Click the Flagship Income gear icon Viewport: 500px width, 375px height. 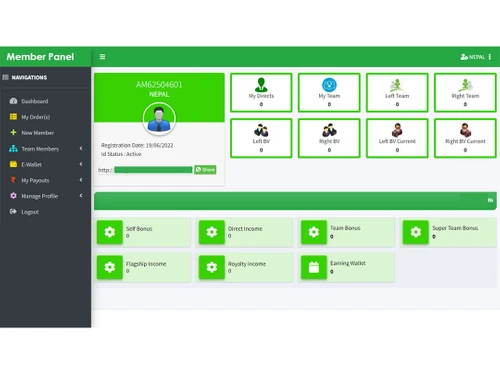point(110,267)
